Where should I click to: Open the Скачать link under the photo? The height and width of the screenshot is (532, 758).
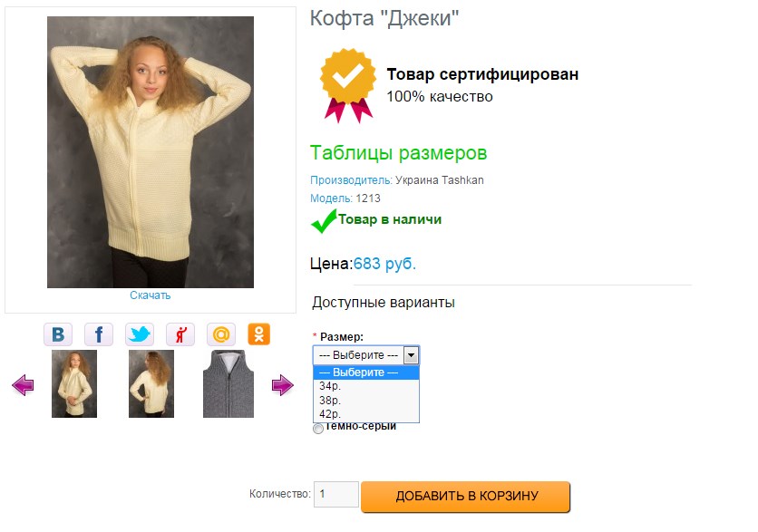point(150,295)
